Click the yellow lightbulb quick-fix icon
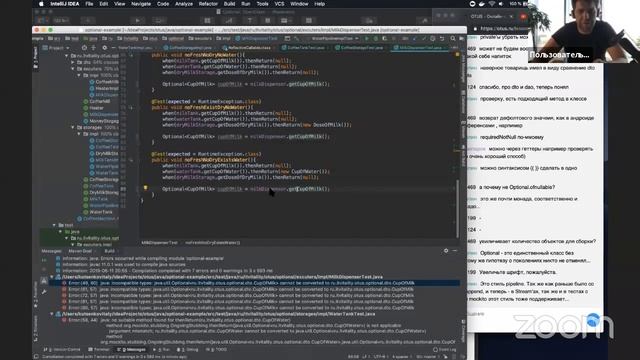640x360 pixels. [145, 188]
